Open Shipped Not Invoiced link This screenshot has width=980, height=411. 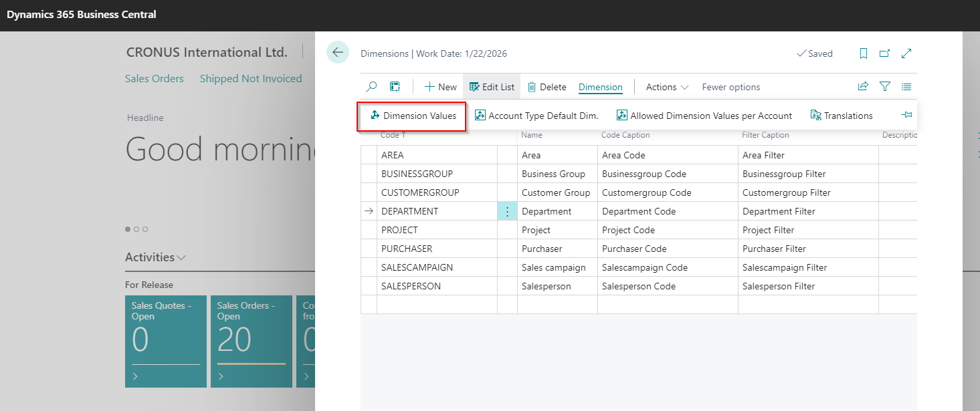point(251,79)
